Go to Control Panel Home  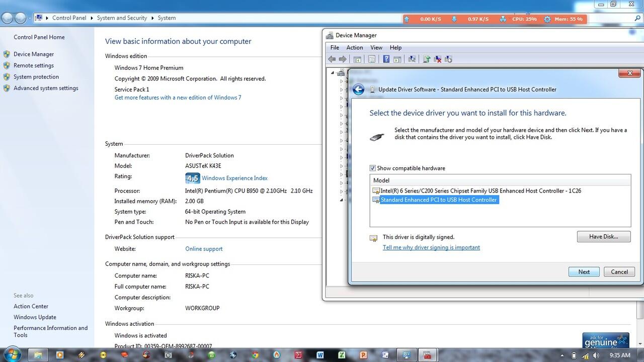[x=39, y=37]
